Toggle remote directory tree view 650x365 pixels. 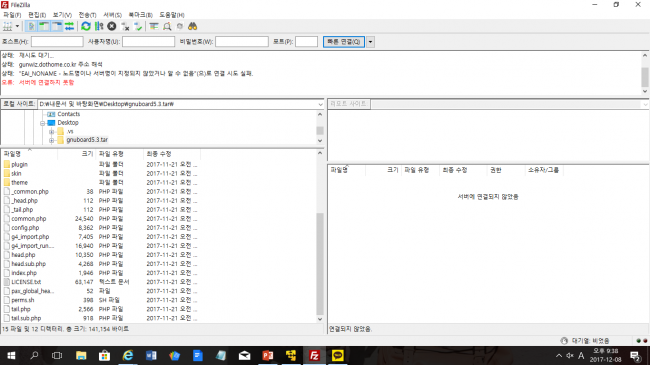point(56,27)
